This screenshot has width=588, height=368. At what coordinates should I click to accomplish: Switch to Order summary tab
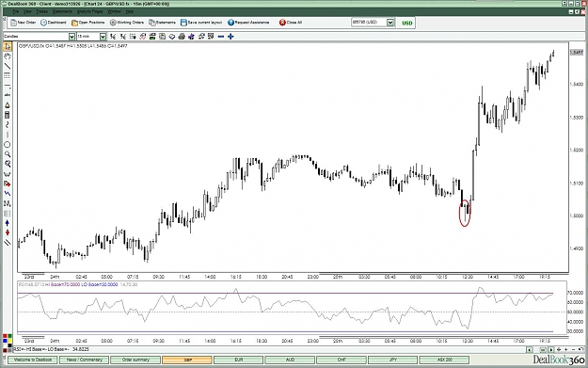(x=135, y=360)
